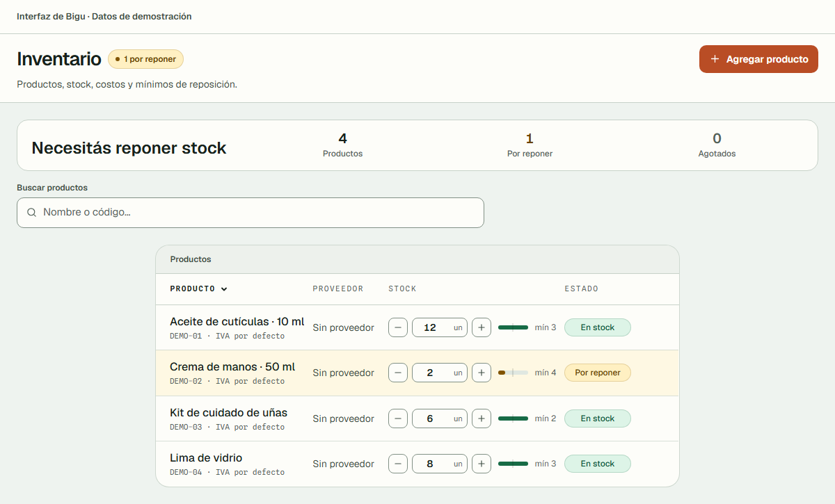This screenshot has width=835, height=504.
Task: Click En stock badge for Kit de cuidado
Action: (598, 418)
